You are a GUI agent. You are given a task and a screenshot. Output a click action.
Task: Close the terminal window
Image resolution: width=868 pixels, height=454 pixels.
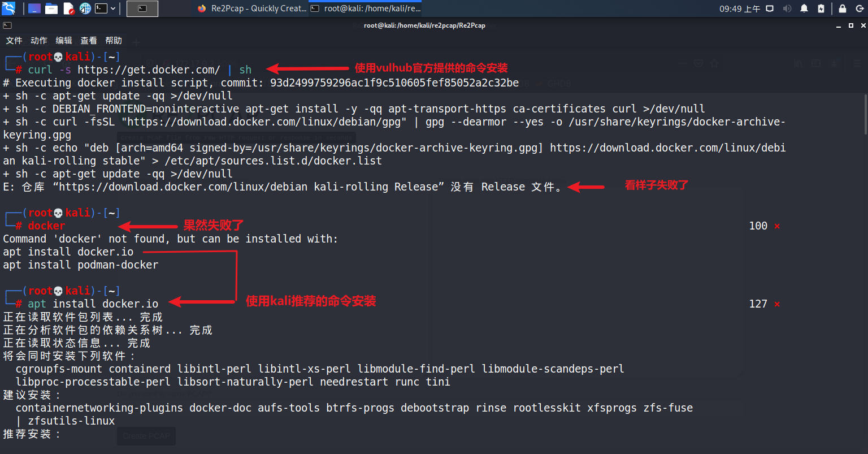pos(862,25)
